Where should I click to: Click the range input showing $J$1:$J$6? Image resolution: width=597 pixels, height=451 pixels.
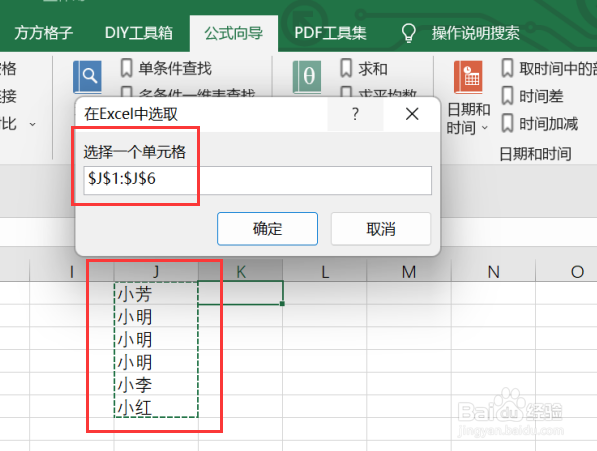[x=257, y=180]
